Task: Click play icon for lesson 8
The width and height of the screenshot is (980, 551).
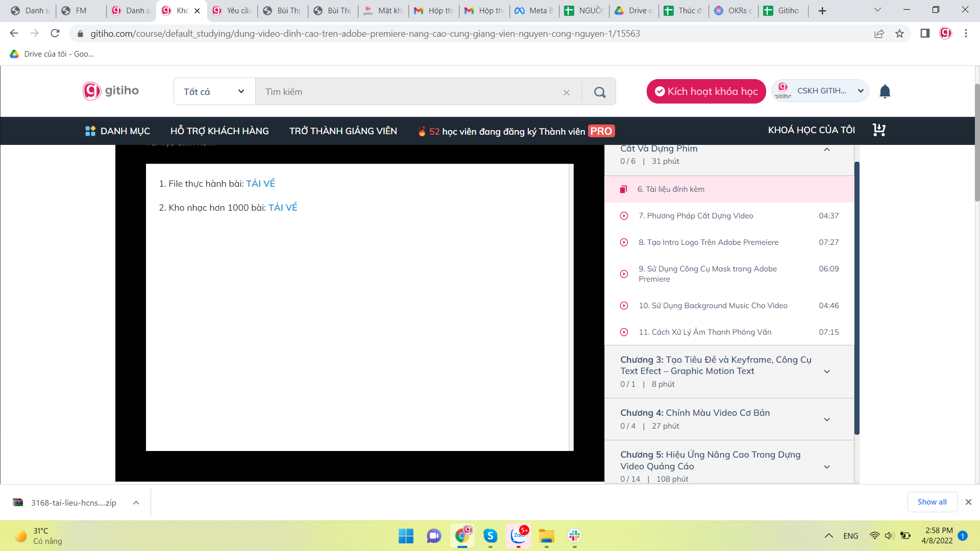Action: [624, 242]
